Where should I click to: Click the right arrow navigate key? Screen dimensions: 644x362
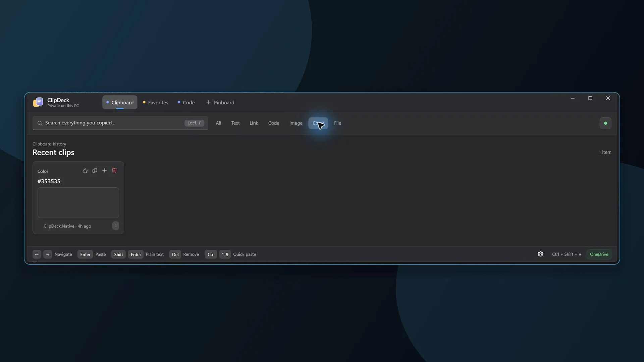tap(48, 254)
